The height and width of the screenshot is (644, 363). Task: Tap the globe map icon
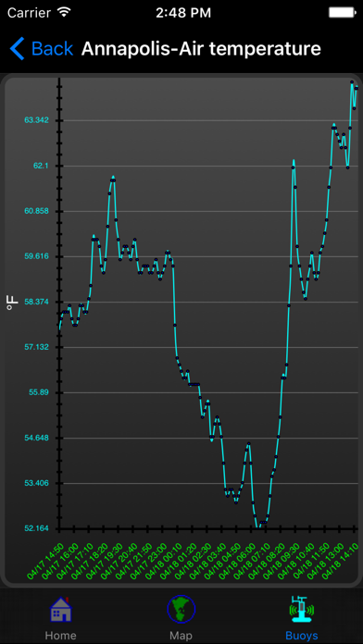(x=181, y=609)
